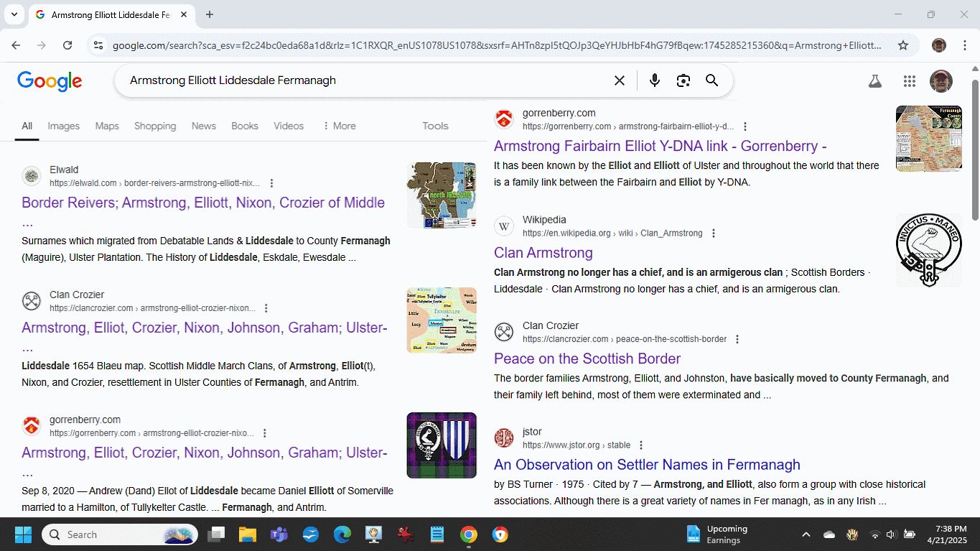Open Windows Start menu
The width and height of the screenshot is (980, 551).
click(x=23, y=534)
